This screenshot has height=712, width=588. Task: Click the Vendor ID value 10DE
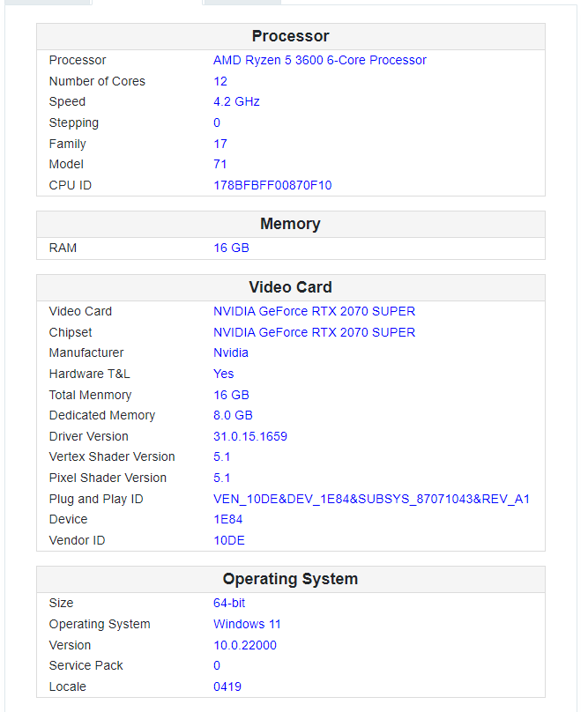(x=229, y=540)
